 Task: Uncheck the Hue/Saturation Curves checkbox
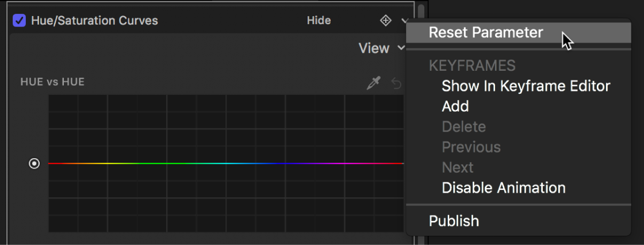pos(20,21)
